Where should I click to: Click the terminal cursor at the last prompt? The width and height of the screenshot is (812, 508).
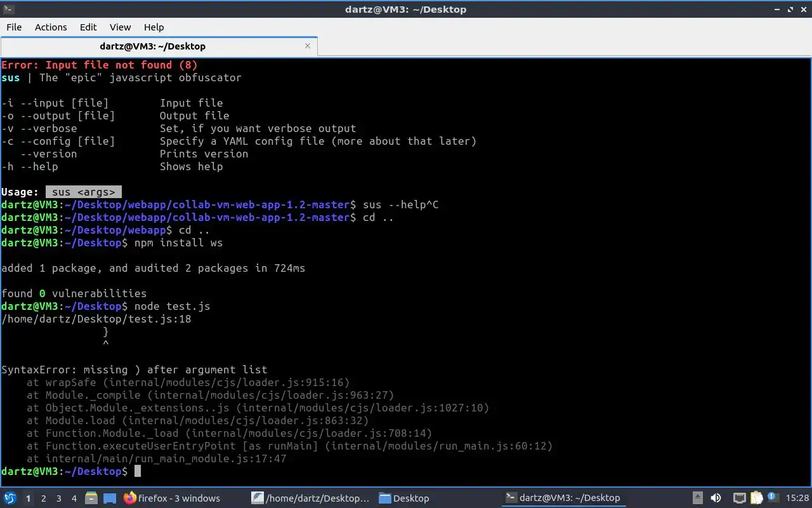138,471
